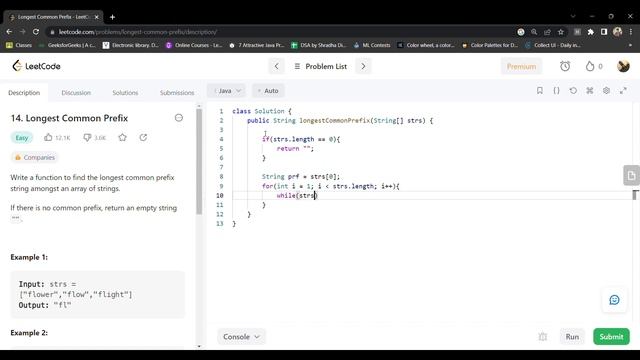Open the DSA by Shradha bookmark

pos(319,45)
